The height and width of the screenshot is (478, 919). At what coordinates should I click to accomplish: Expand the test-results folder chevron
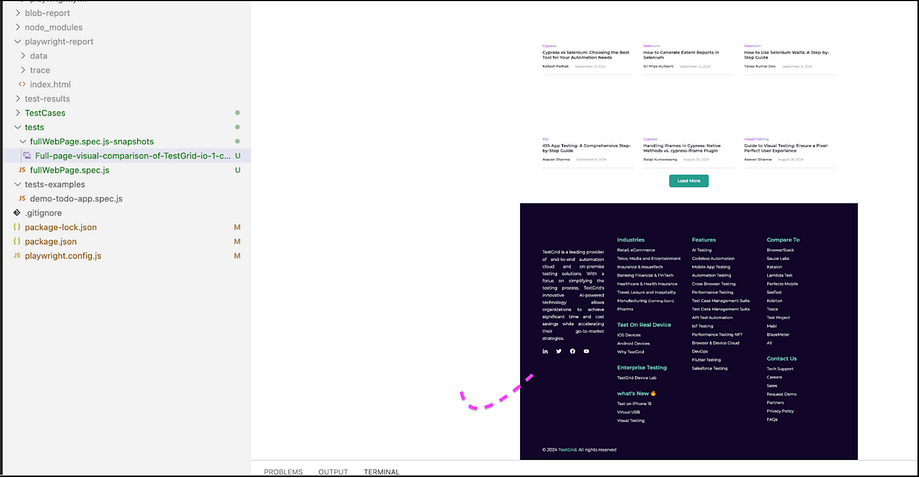(x=18, y=98)
